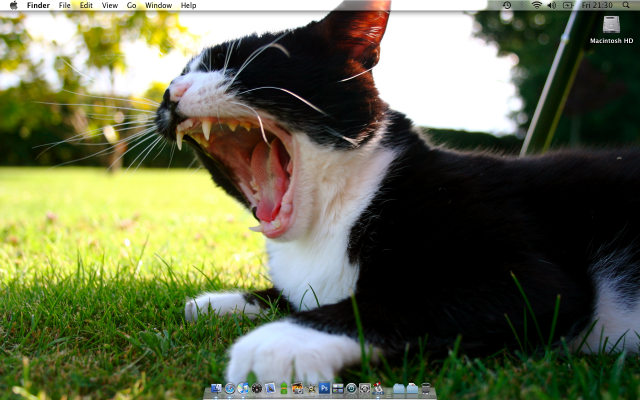
Task: Open the Time Machine menu bar status icon
Action: click(x=507, y=5)
